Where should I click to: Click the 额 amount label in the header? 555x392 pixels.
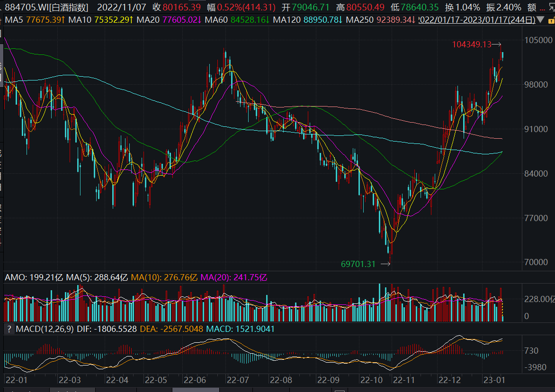pyautogui.click(x=532, y=7)
